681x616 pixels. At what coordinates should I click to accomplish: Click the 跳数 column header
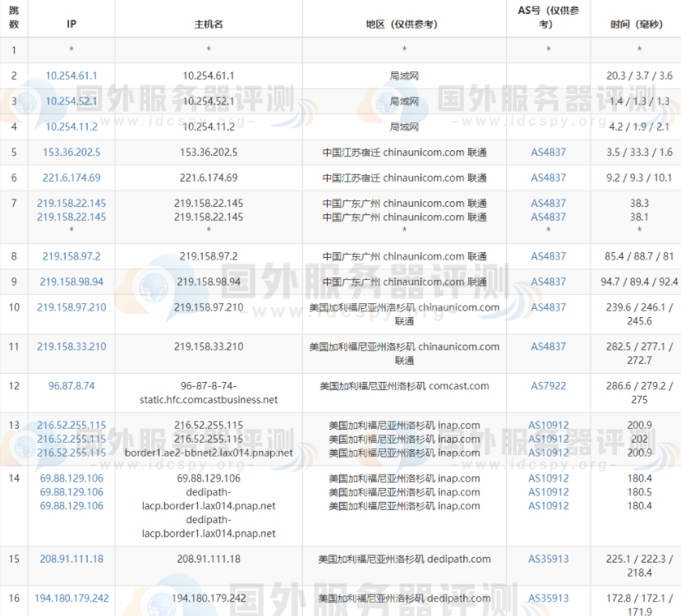tap(14, 17)
